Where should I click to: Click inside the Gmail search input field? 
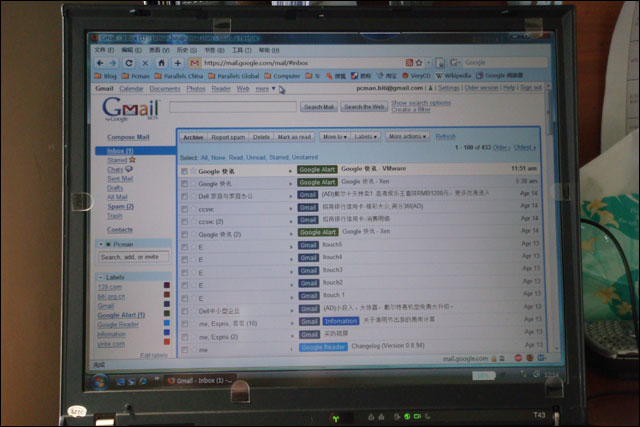point(233,107)
